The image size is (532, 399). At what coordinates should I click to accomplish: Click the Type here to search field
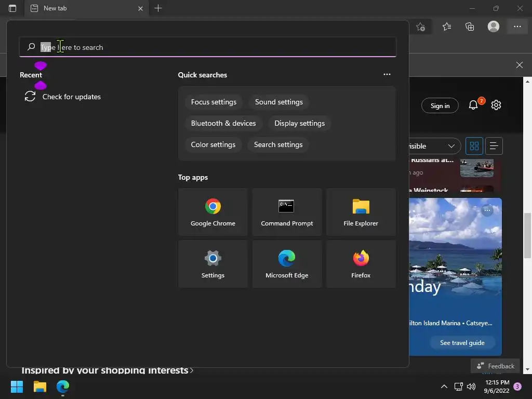tap(208, 47)
